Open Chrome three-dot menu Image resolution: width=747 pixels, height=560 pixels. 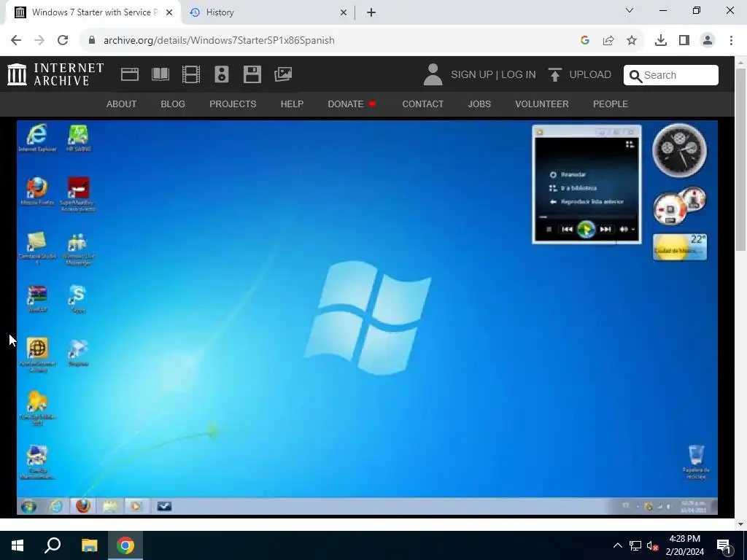click(x=731, y=41)
